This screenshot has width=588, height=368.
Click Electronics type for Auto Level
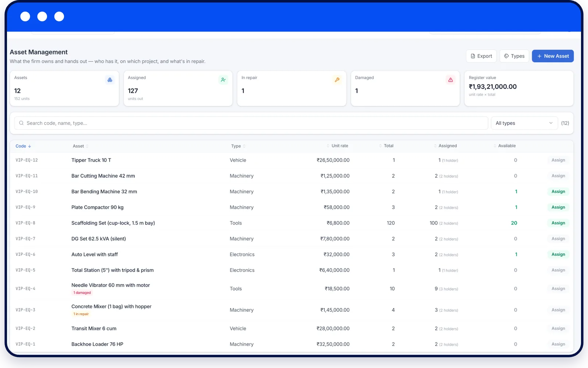(242, 254)
